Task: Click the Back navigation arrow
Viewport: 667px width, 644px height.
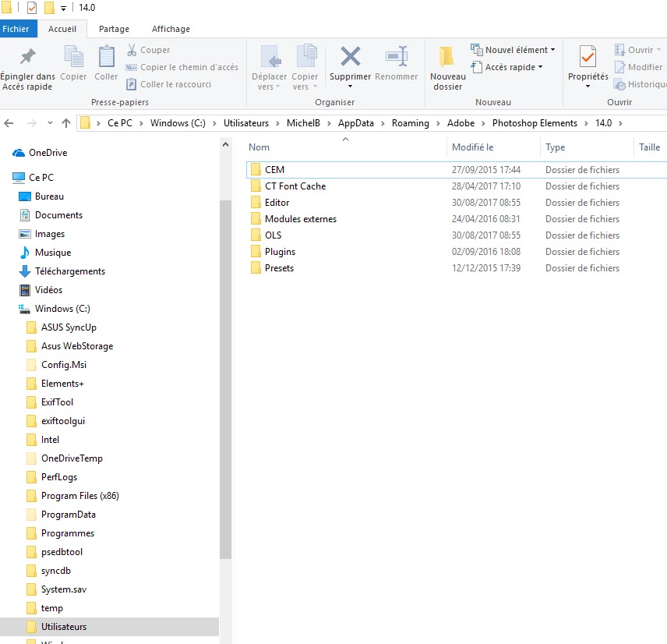Action: 9,123
